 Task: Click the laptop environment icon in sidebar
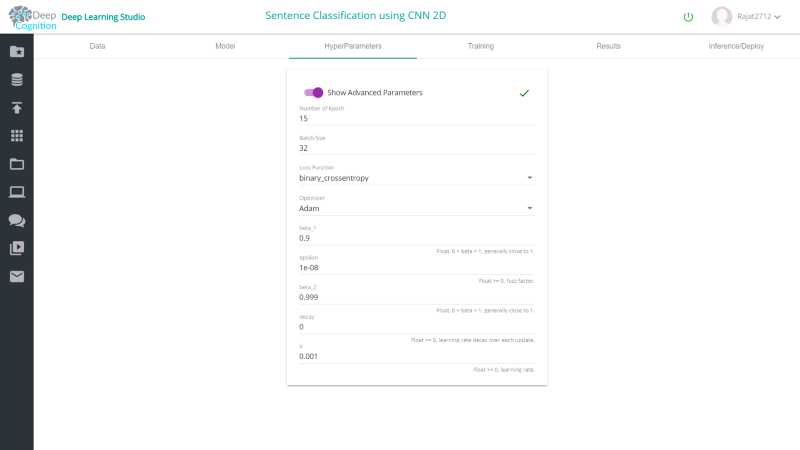(17, 192)
